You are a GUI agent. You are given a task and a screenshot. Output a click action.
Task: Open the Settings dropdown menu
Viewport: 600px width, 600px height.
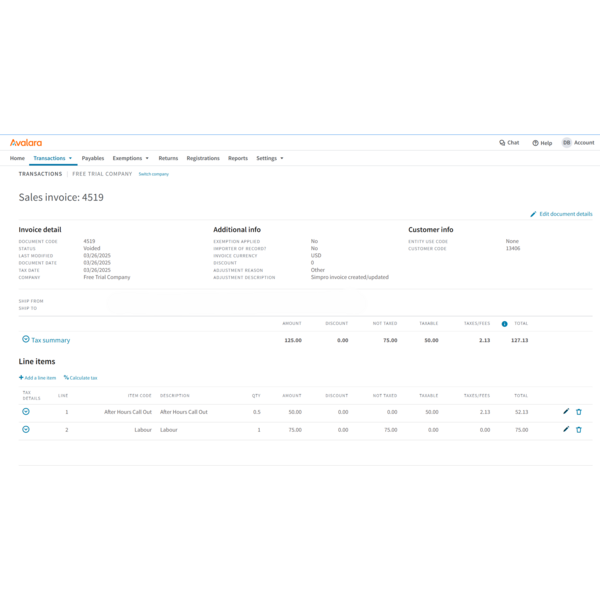tap(270, 158)
